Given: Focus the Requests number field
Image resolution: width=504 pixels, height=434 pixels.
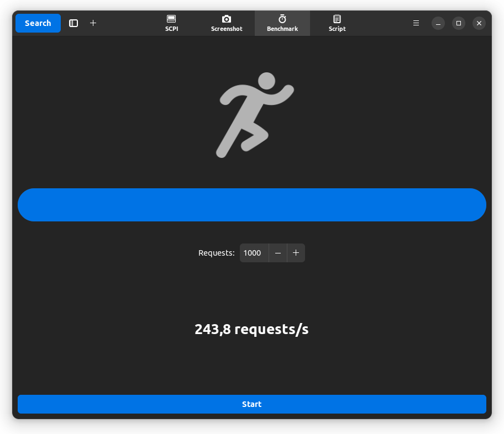Looking at the screenshot, I should (x=254, y=253).
